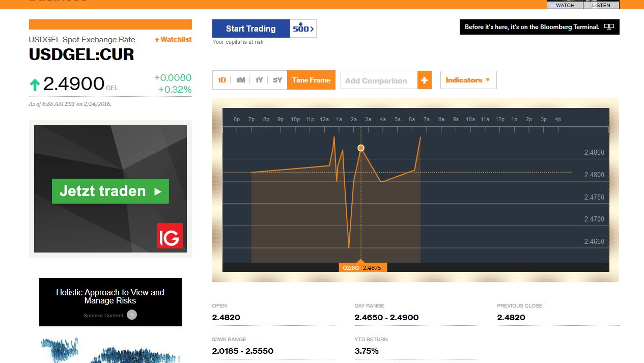The width and height of the screenshot is (644, 363).
Task: Click the As of 6:35 AM EST timestamp
Action: click(x=70, y=104)
